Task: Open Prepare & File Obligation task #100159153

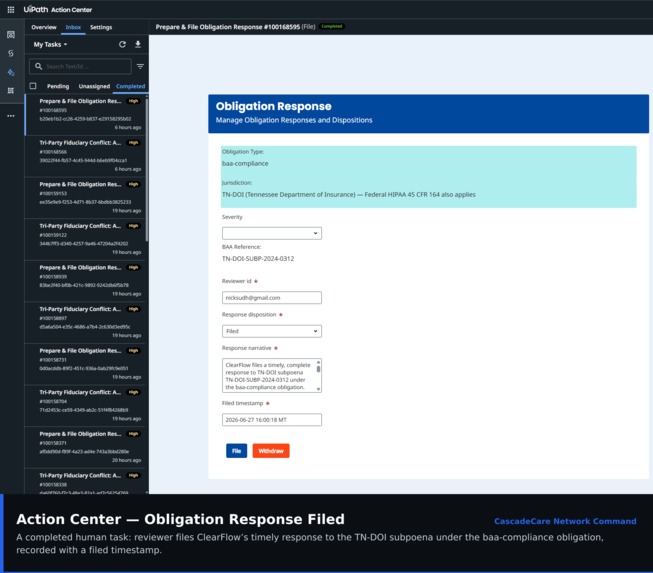Action: click(x=87, y=198)
